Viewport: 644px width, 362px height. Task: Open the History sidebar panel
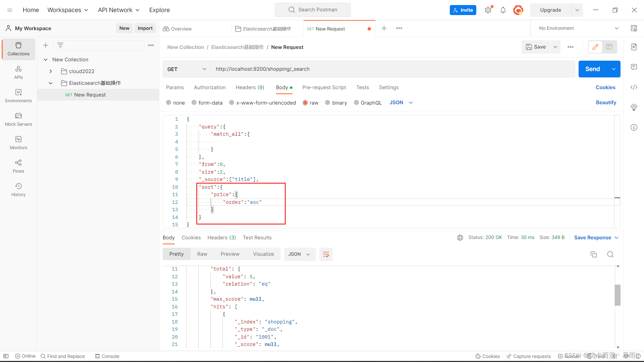(18, 190)
